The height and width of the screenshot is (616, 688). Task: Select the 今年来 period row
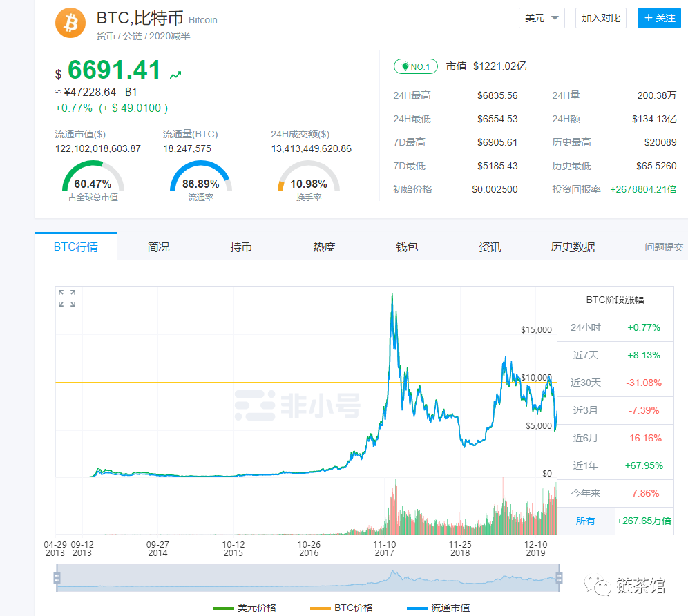(x=615, y=493)
